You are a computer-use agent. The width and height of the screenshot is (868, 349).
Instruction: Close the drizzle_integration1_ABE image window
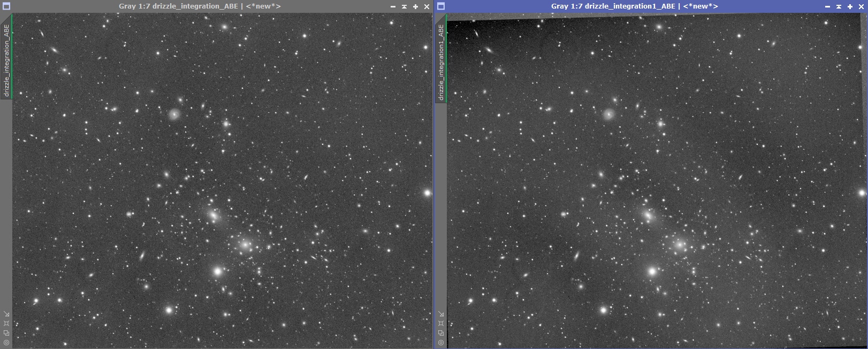point(861,6)
